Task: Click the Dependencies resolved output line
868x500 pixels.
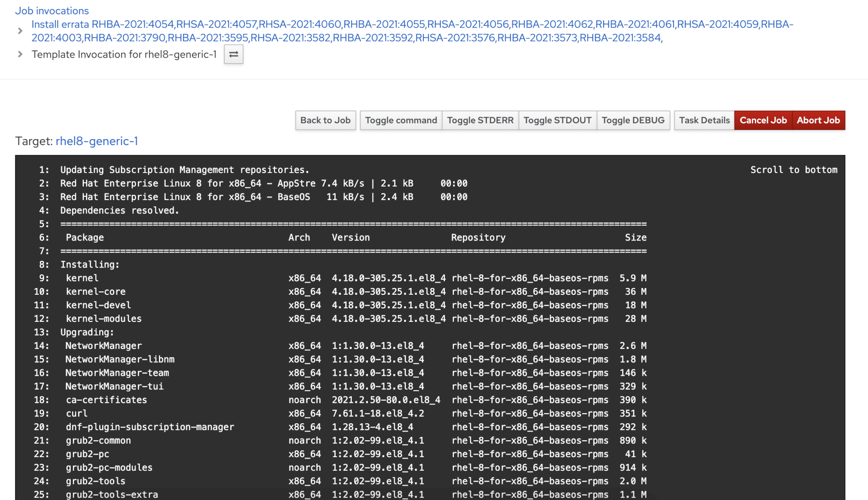Action: point(120,211)
